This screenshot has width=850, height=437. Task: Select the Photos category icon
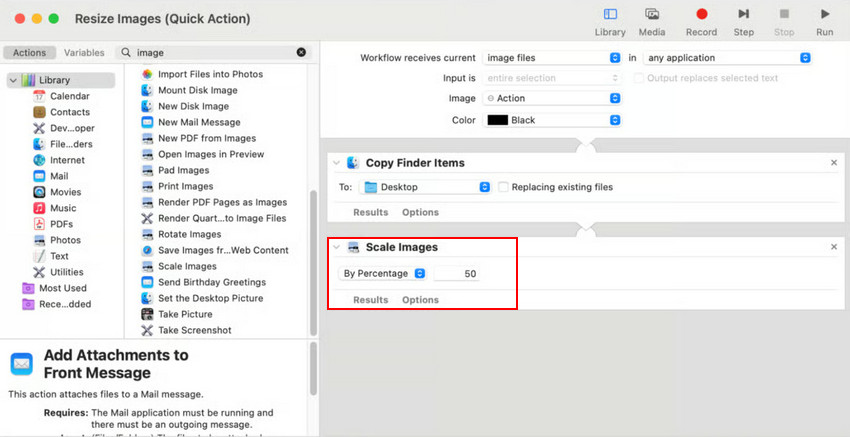(39, 240)
